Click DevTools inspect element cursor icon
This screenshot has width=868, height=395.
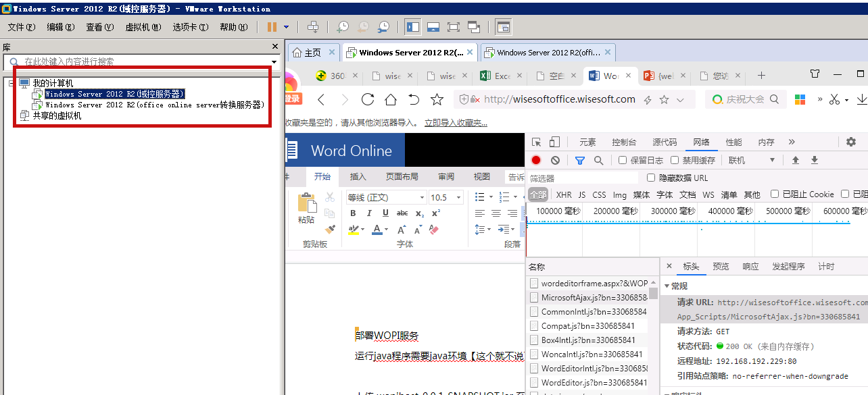pos(537,142)
